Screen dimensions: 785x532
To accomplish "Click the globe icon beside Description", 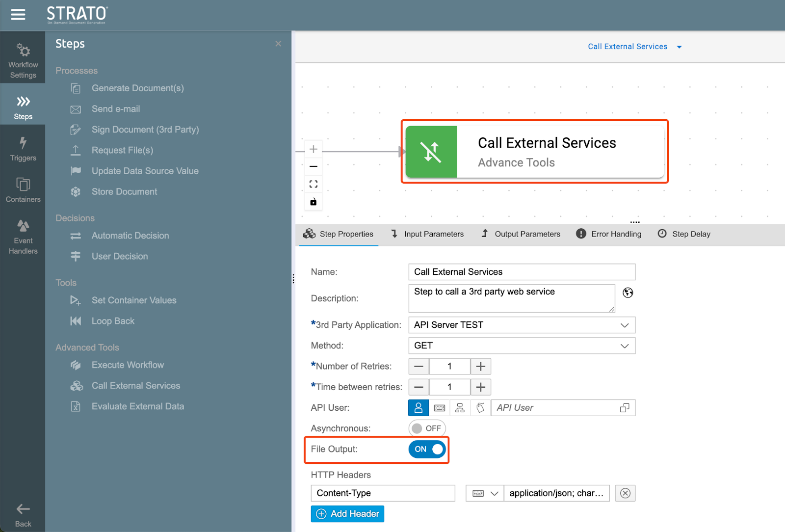I will tap(628, 293).
